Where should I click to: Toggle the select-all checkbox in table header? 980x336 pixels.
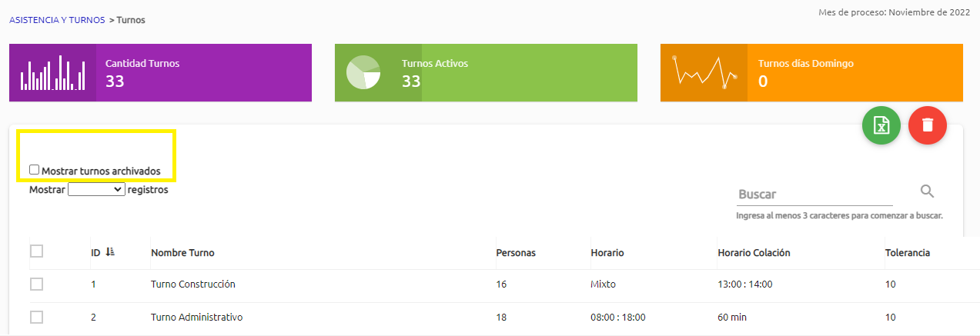point(36,251)
